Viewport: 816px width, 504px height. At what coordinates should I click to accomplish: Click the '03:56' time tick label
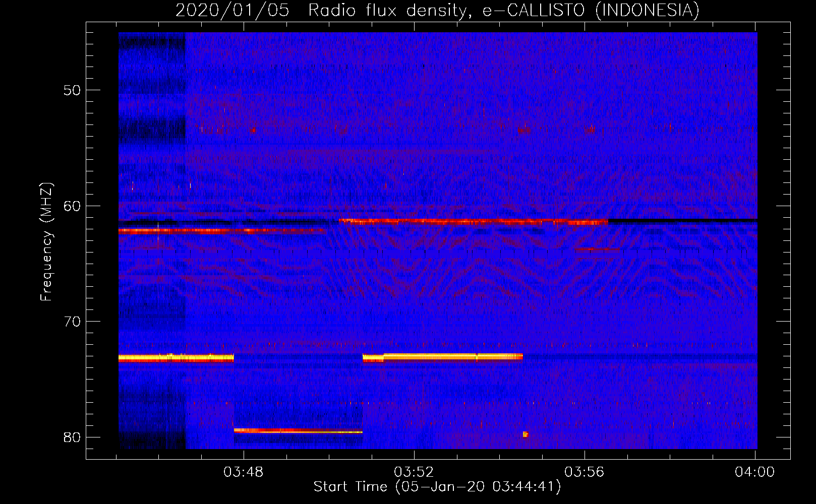(585, 472)
